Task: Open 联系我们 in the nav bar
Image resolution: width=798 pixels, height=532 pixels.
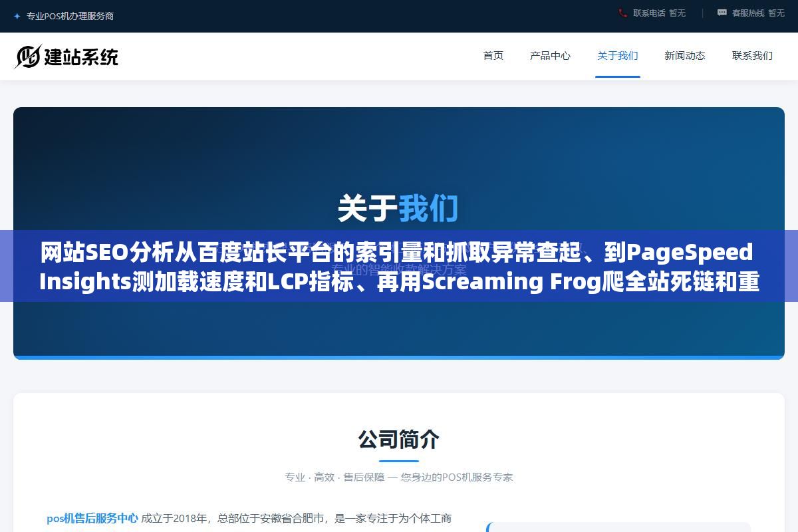Action: coord(752,56)
